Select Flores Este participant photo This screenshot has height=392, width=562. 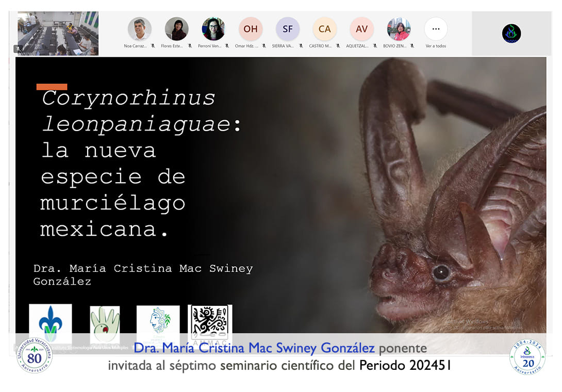tap(176, 29)
